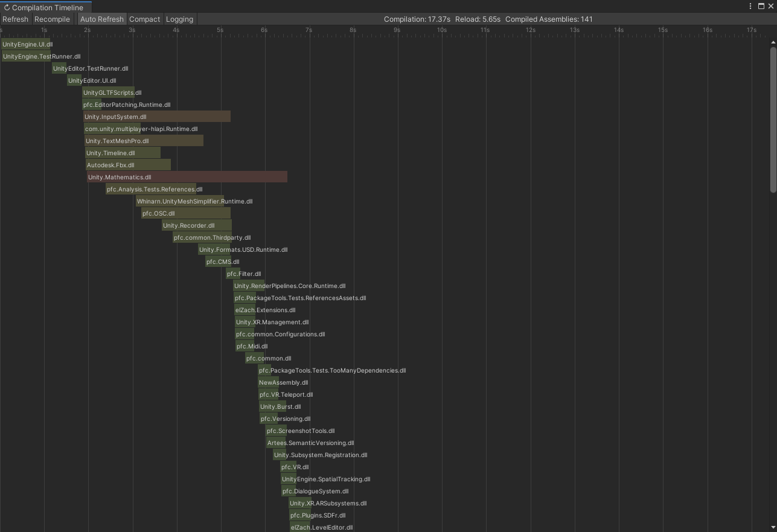777x532 pixels.
Task: Click the Unity.Recorder.dll assembly bar
Action: click(x=197, y=225)
